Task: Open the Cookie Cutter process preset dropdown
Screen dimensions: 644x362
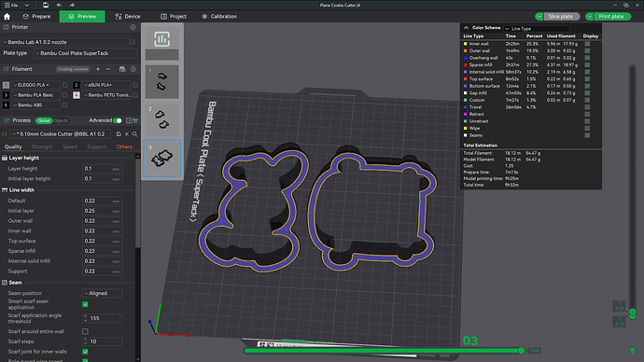Action: (x=62, y=133)
